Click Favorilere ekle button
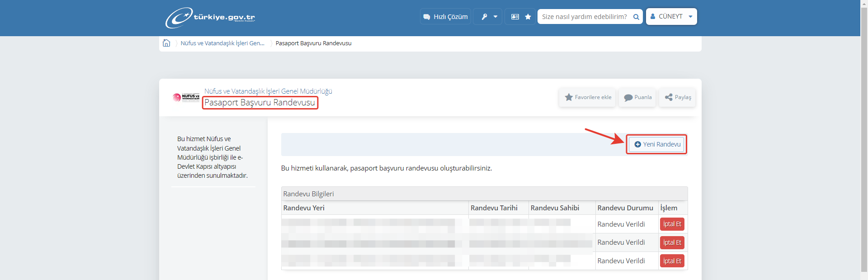868x280 pixels. point(587,97)
